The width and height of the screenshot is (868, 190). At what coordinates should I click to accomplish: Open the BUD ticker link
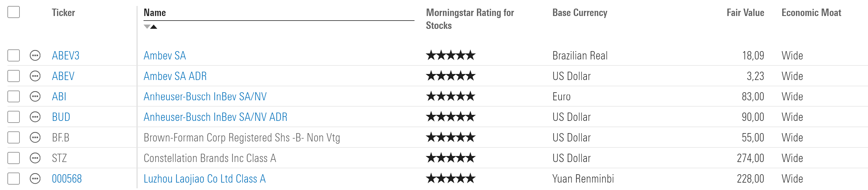(x=61, y=117)
